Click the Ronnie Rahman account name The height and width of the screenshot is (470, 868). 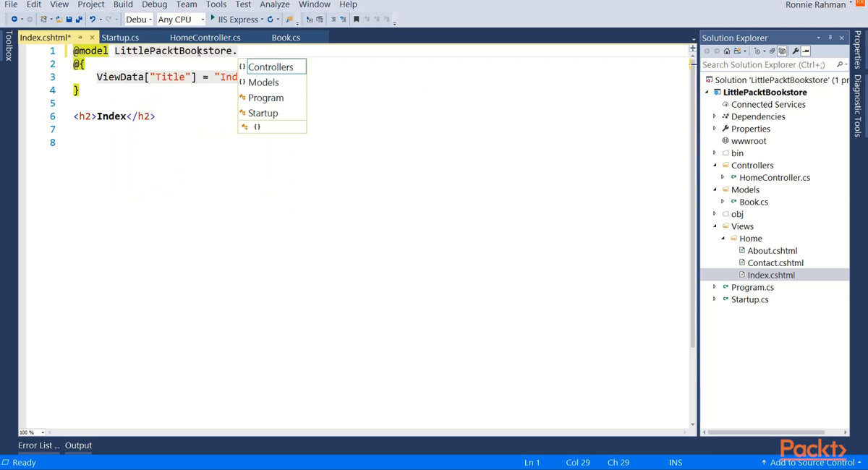click(815, 5)
